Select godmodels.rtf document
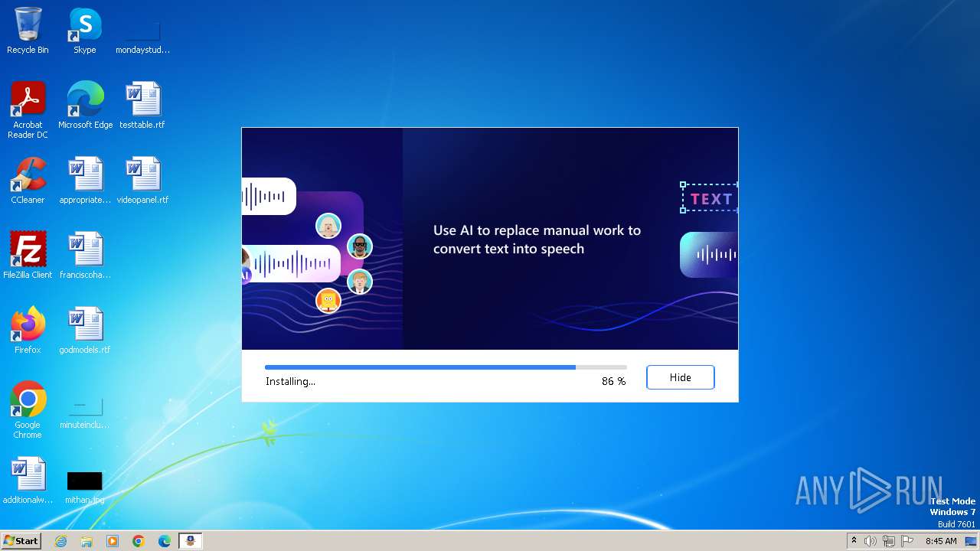980x551 pixels. [x=85, y=331]
